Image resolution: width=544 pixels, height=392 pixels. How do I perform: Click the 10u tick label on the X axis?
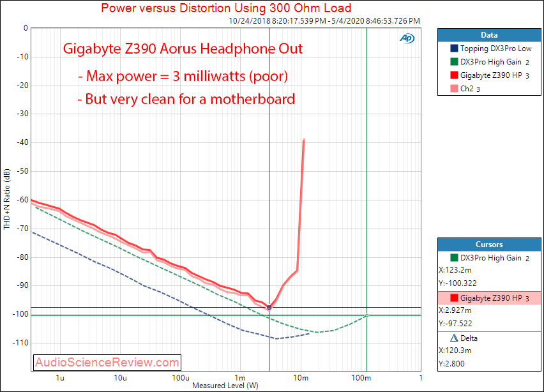coord(121,378)
